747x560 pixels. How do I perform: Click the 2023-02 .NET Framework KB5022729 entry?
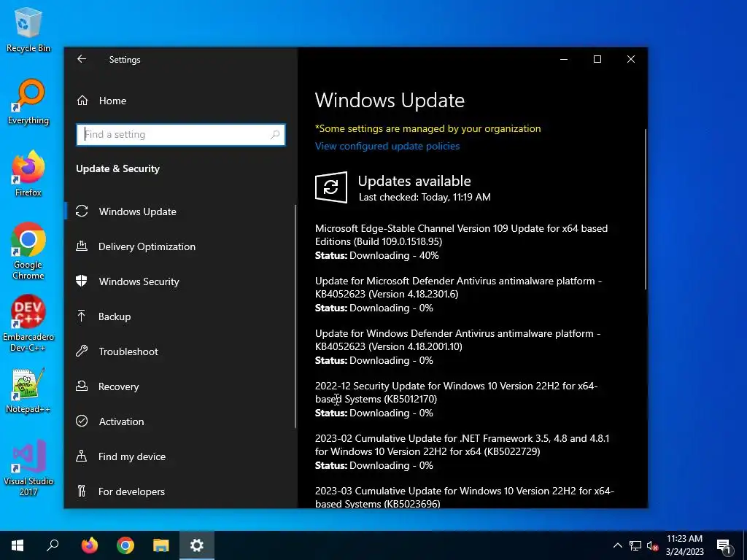tap(462, 451)
